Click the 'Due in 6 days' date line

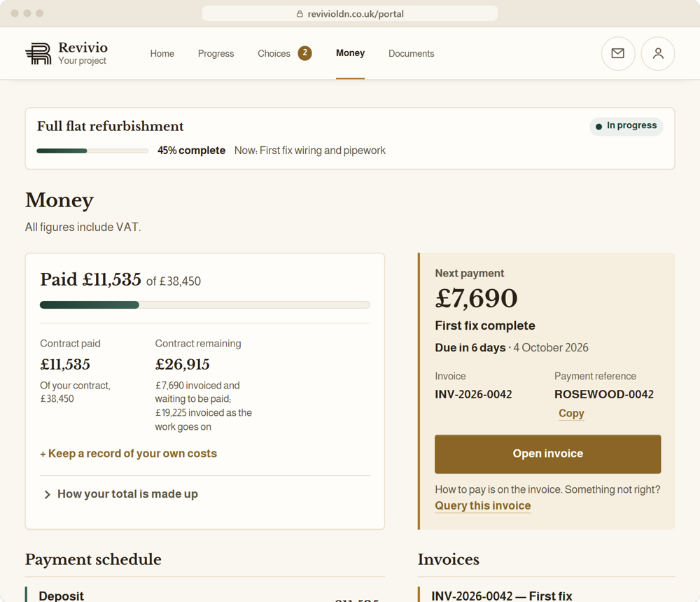point(512,347)
